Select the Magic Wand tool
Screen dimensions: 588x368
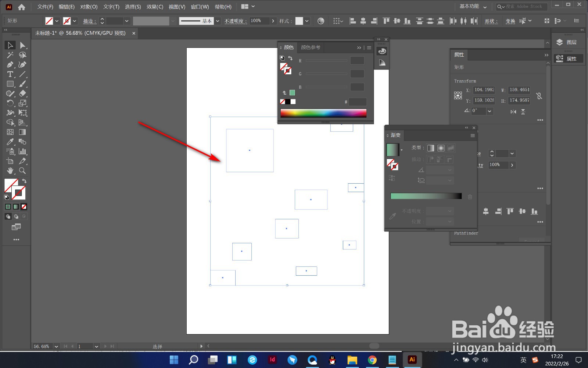click(10, 55)
